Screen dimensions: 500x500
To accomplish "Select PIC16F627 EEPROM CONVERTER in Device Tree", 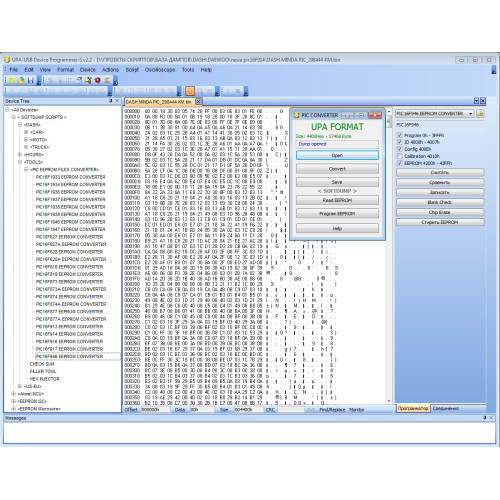I will point(69,237).
